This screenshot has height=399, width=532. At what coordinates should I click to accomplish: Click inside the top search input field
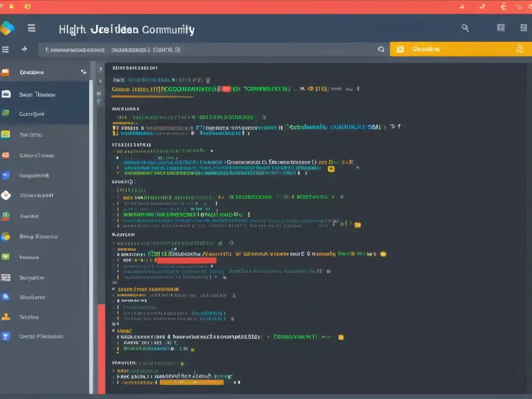(x=208, y=48)
